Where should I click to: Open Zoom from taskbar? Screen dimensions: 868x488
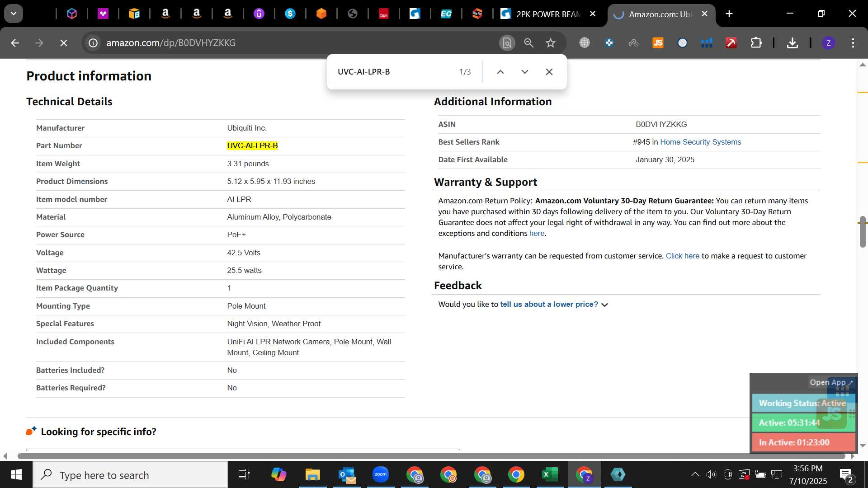(381, 475)
